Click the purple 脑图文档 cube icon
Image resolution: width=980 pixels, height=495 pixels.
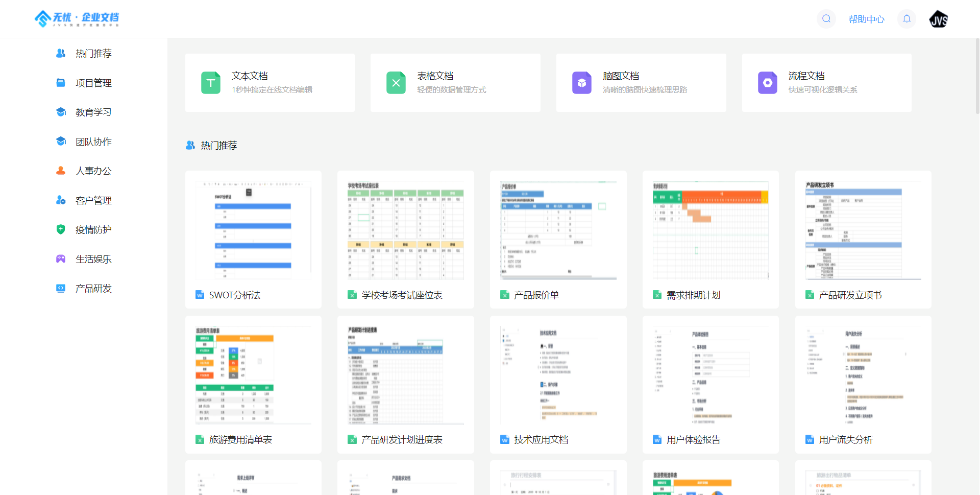pyautogui.click(x=582, y=83)
